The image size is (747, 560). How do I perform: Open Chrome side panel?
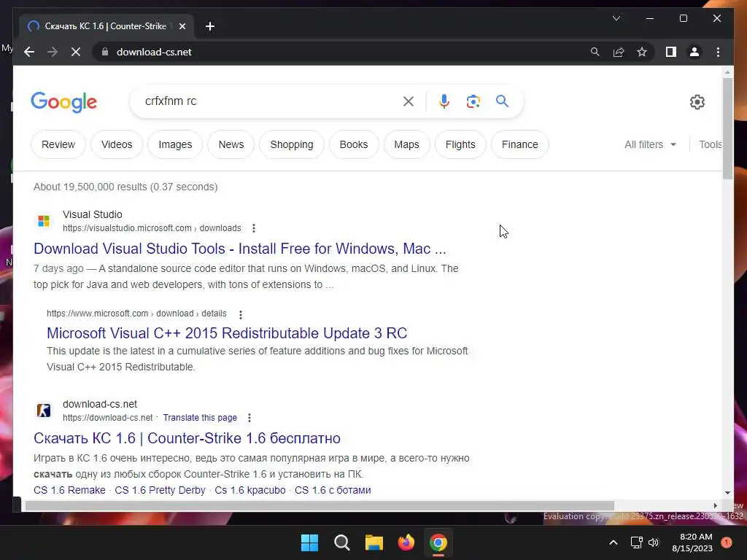(x=671, y=52)
